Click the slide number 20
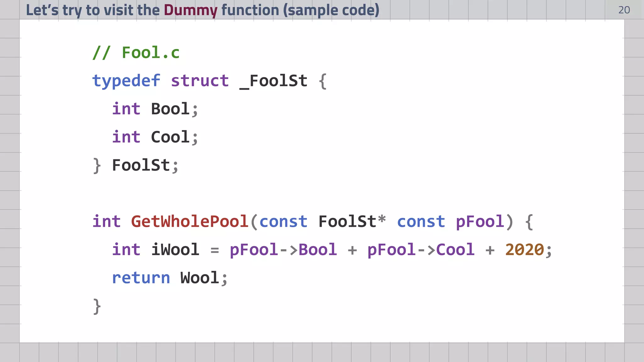This screenshot has height=362, width=644. tap(624, 10)
